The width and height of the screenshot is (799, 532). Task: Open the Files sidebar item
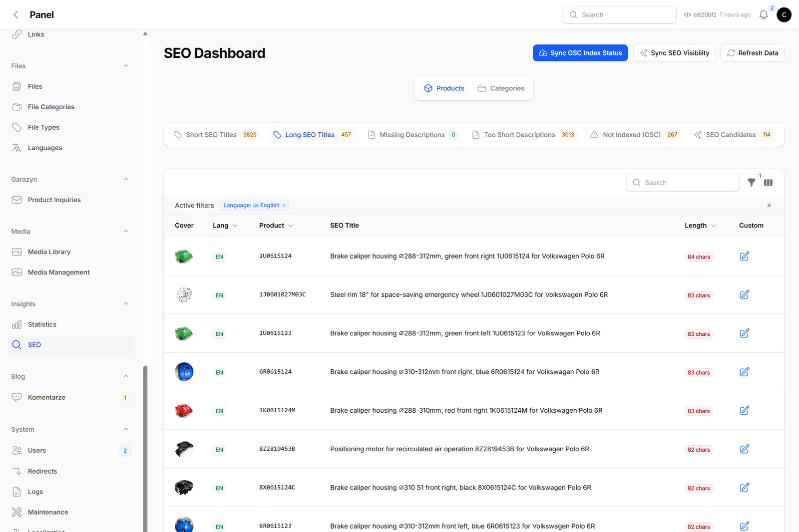click(x=70, y=86)
